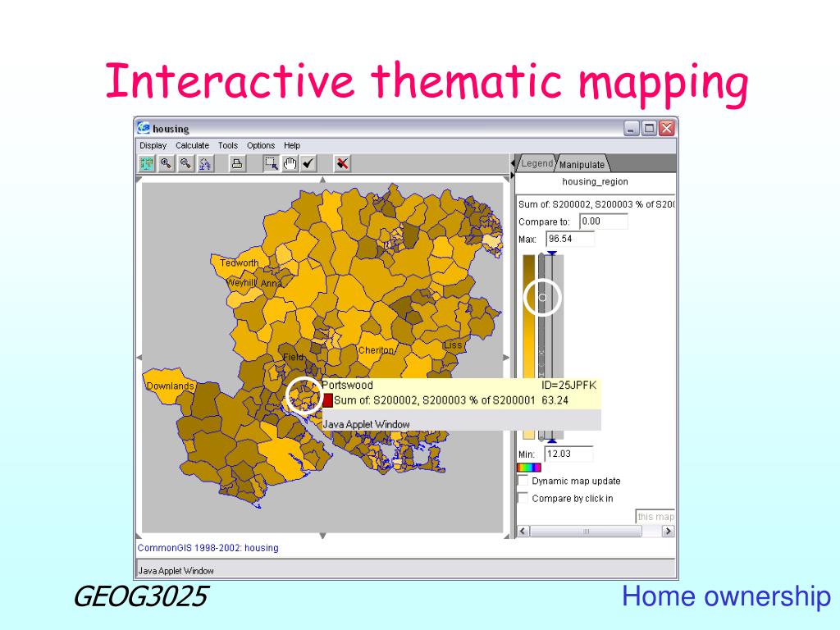Click the lower blue slider marker

coord(552,441)
